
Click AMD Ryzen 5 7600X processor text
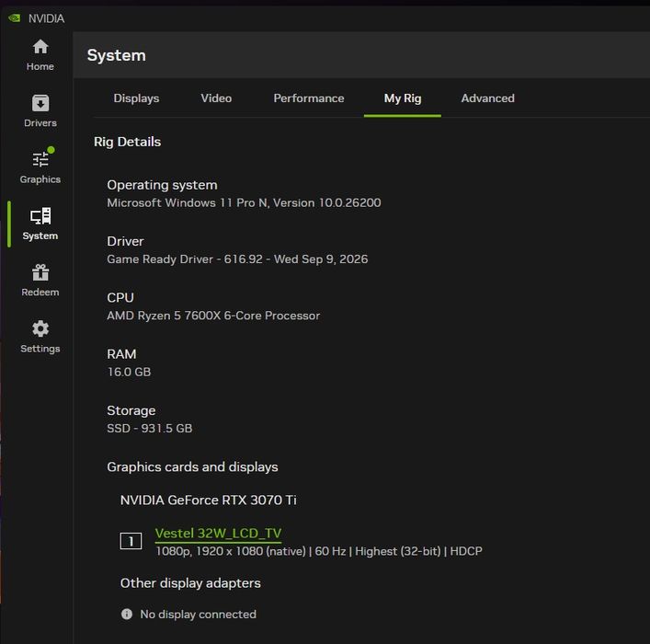tap(213, 316)
